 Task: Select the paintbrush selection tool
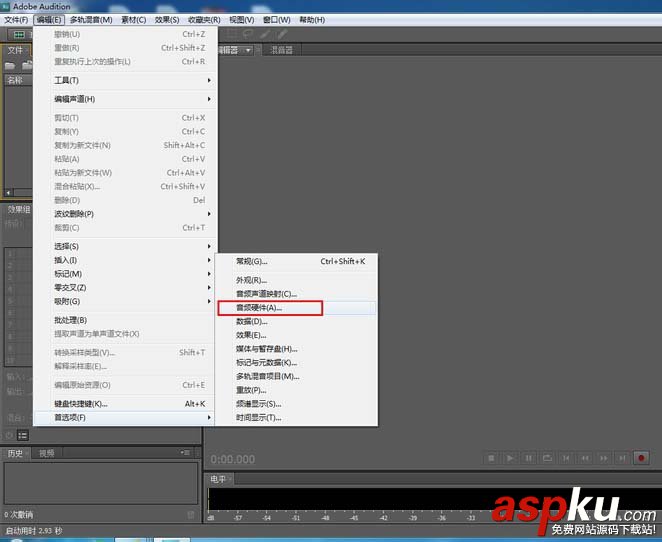point(266,34)
